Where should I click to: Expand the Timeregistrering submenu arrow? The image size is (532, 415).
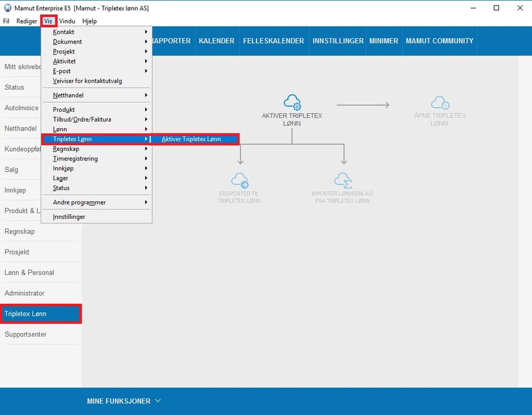tap(146, 159)
